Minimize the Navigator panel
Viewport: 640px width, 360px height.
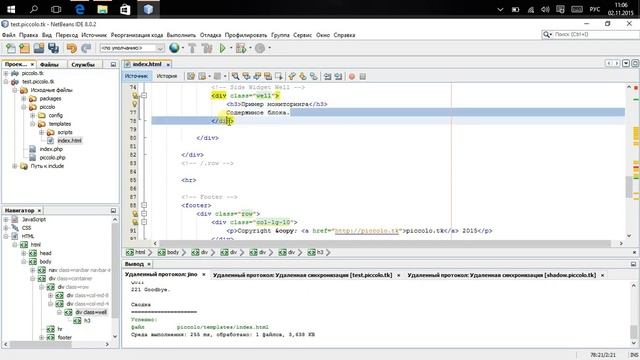[x=113, y=211]
